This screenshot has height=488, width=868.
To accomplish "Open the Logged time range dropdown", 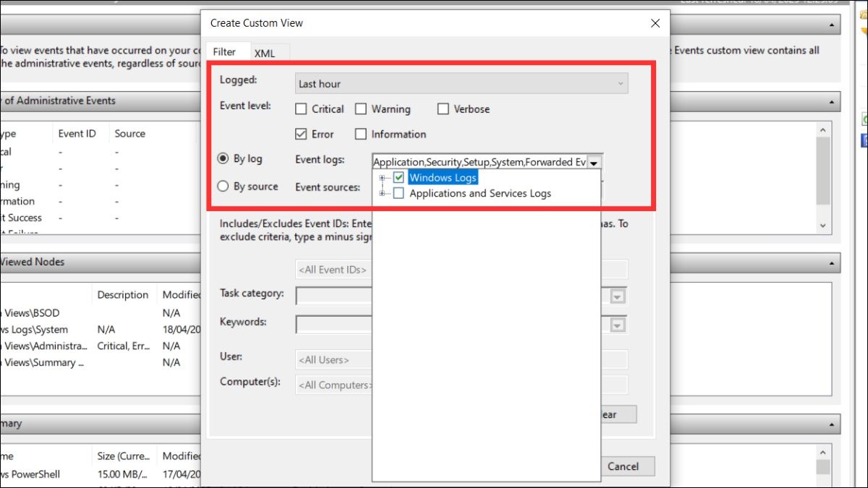I will (x=461, y=84).
